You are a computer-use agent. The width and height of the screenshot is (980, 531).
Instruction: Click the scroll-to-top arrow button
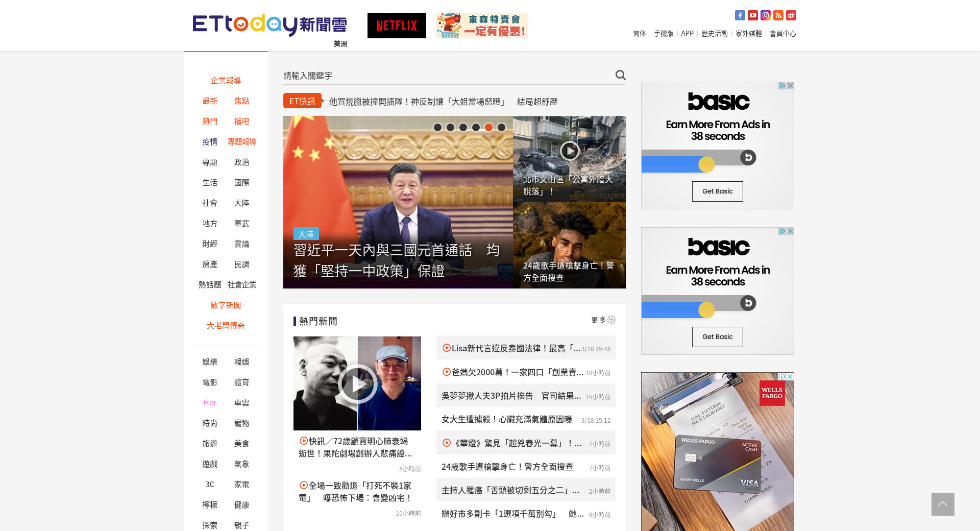942,504
